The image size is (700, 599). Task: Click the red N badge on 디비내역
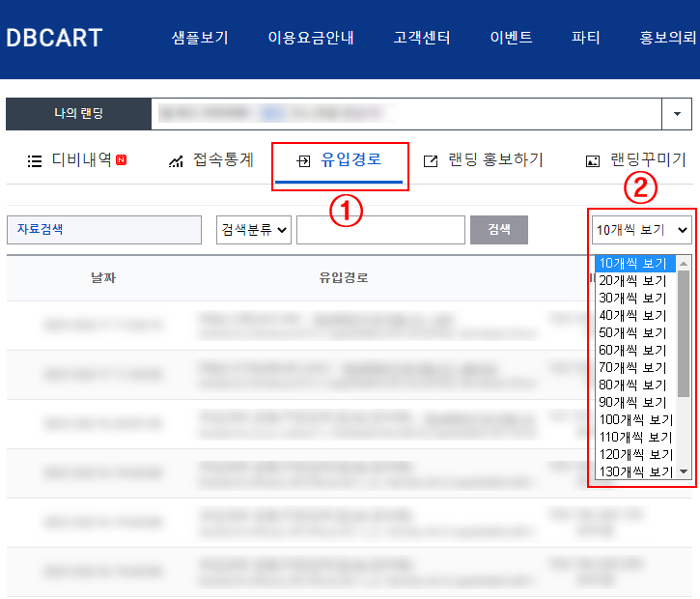coord(121,160)
